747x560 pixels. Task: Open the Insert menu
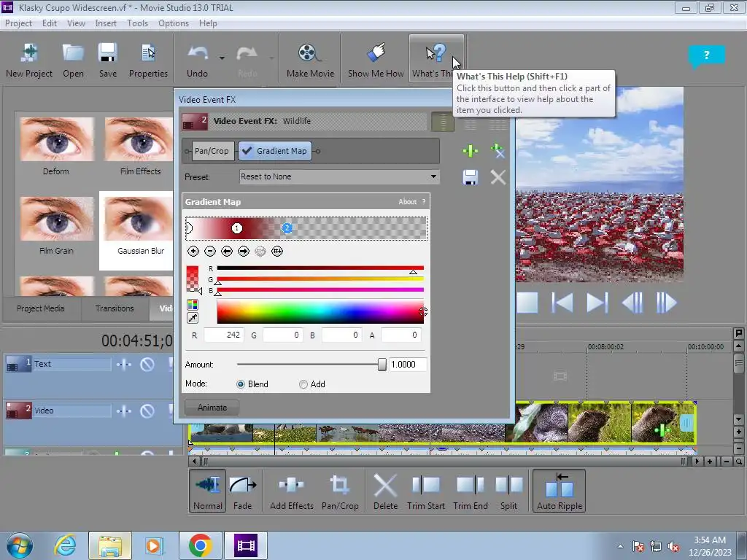(106, 23)
